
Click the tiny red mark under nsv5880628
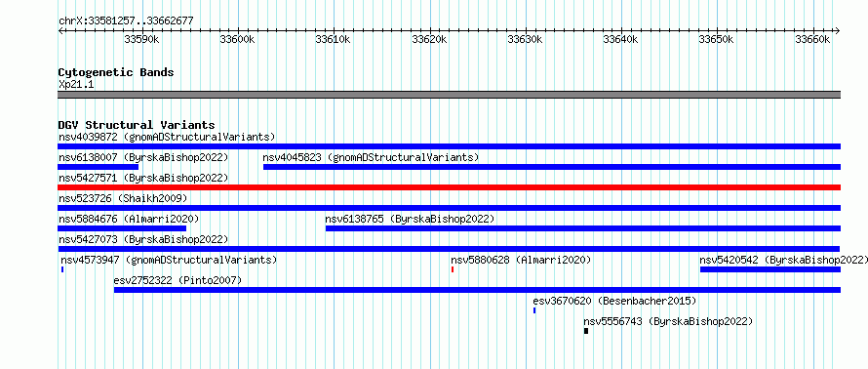click(x=453, y=269)
